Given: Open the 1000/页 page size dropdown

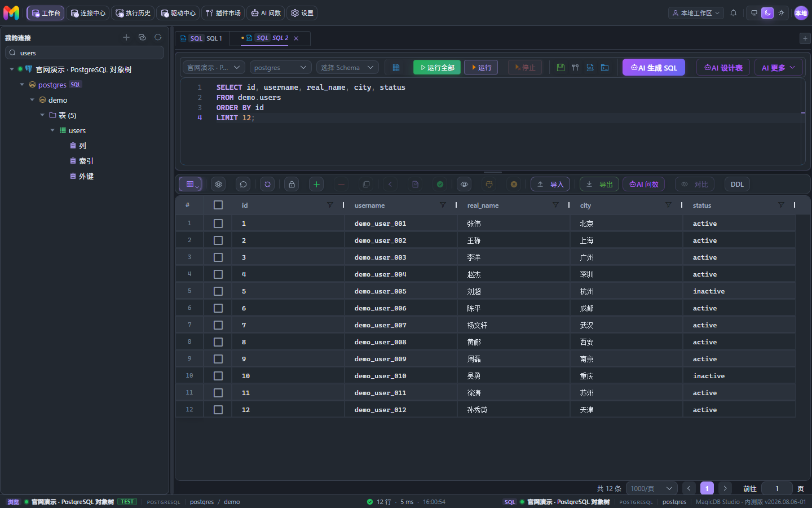Looking at the screenshot, I should (651, 488).
